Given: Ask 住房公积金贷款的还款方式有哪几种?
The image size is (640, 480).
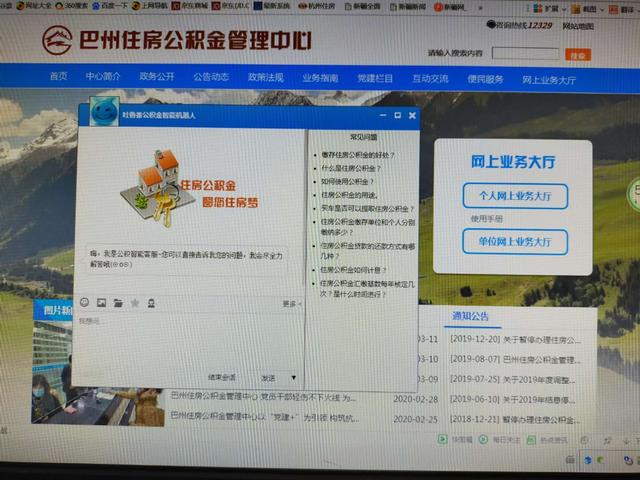Looking at the screenshot, I should 368,251.
